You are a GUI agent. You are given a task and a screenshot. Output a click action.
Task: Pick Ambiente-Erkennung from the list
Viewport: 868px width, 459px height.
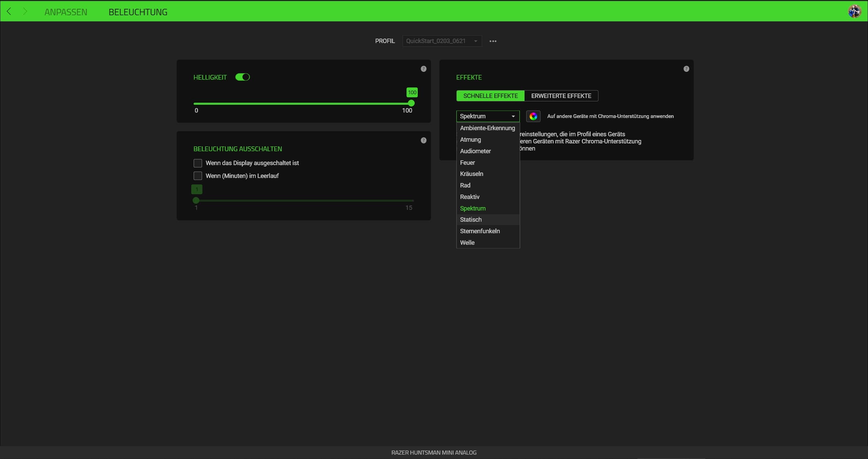pyautogui.click(x=487, y=128)
